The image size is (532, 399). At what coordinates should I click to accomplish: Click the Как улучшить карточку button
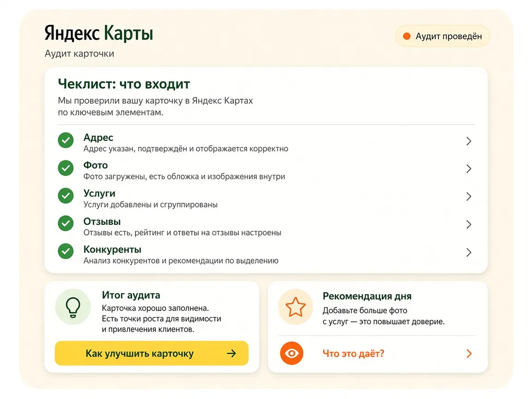pos(151,354)
